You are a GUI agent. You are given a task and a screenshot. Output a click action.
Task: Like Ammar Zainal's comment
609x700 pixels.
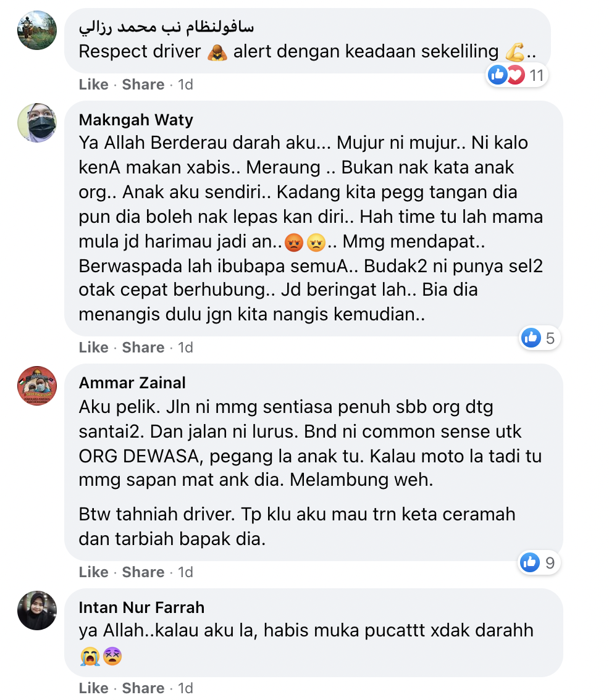tap(93, 572)
